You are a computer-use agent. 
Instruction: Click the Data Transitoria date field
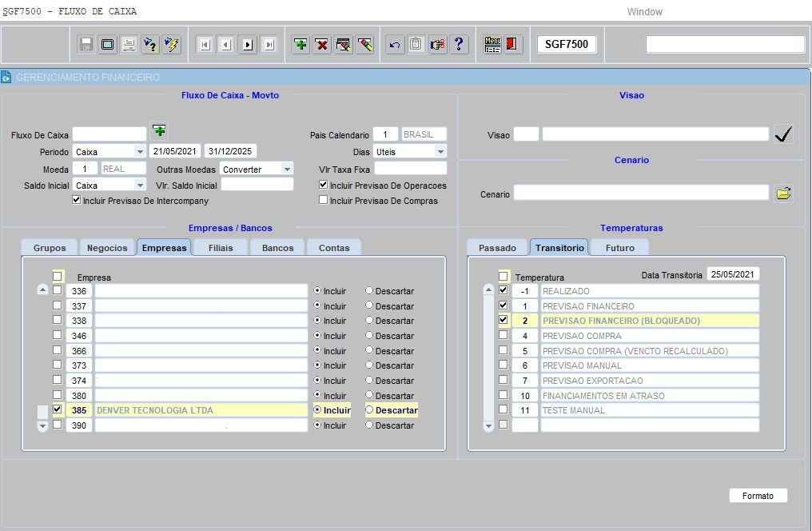tap(733, 274)
